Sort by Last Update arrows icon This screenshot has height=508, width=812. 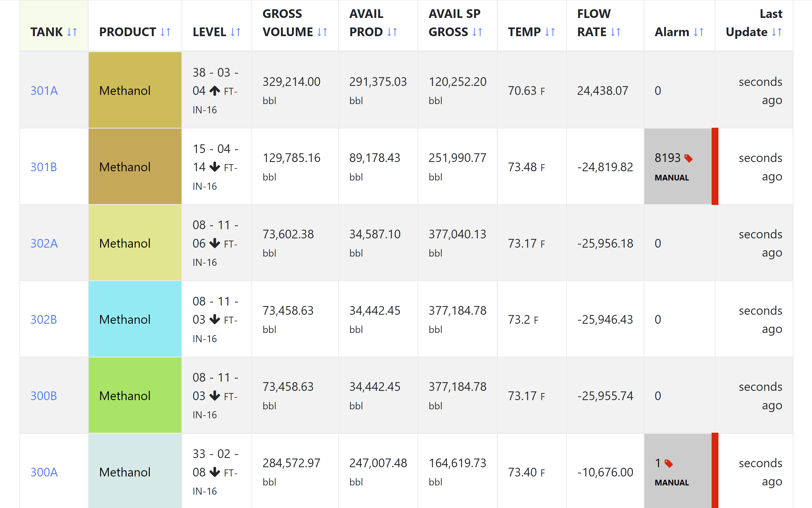click(x=776, y=32)
